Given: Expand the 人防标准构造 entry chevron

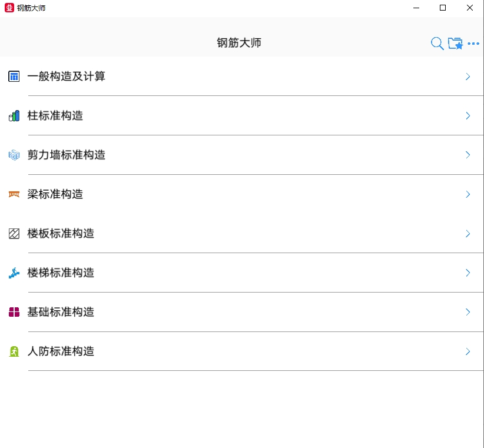Looking at the screenshot, I should click(468, 351).
